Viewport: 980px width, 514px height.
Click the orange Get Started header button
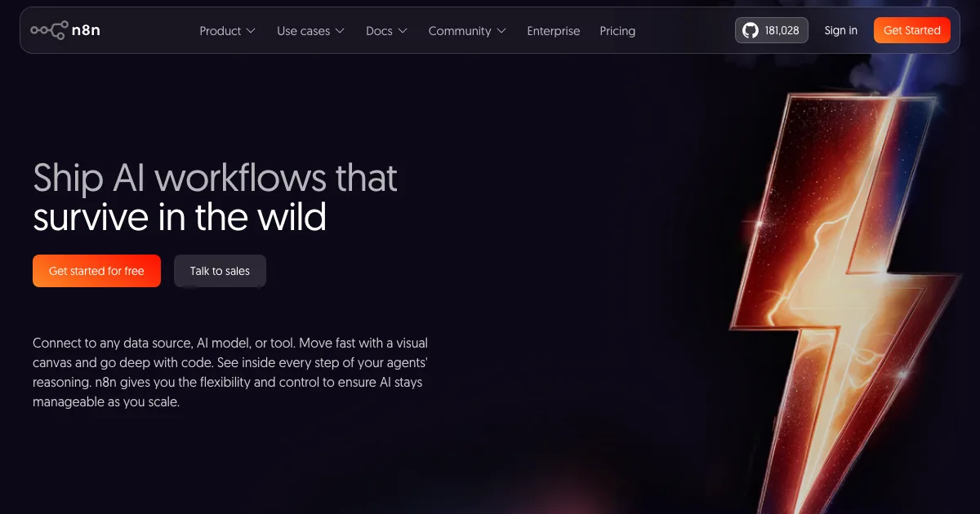point(912,30)
